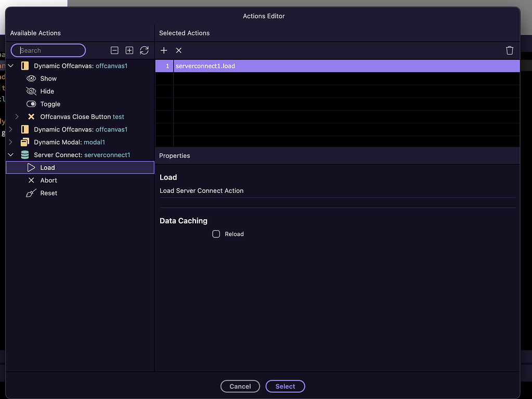Viewport: 532px width, 399px height.
Task: Click the collapse-all minus square icon
Action: click(x=114, y=50)
